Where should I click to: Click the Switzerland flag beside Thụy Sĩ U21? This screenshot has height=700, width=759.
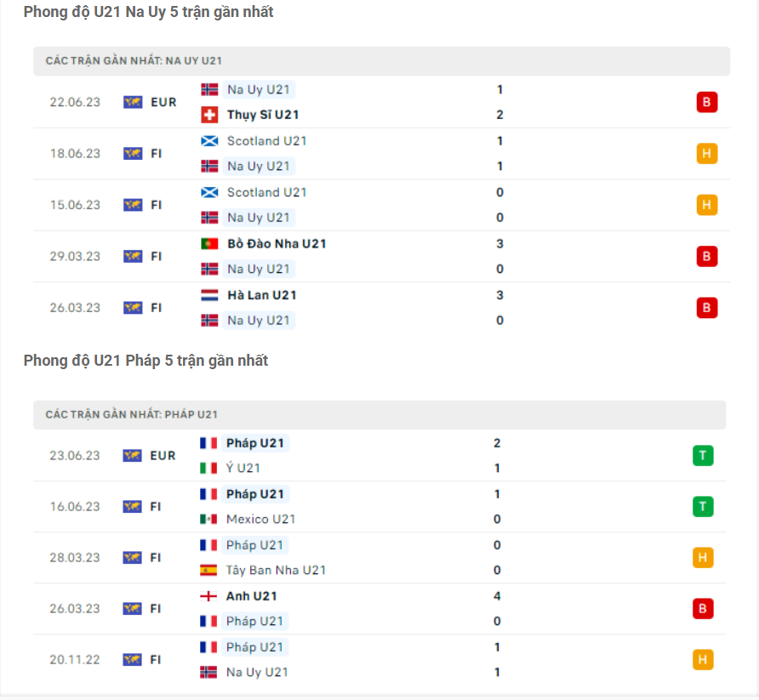209,115
